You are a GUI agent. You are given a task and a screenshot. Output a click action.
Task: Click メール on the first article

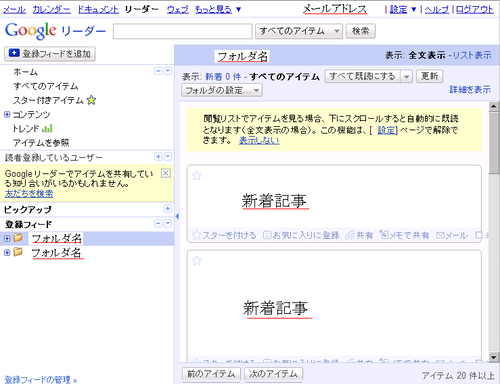452,235
